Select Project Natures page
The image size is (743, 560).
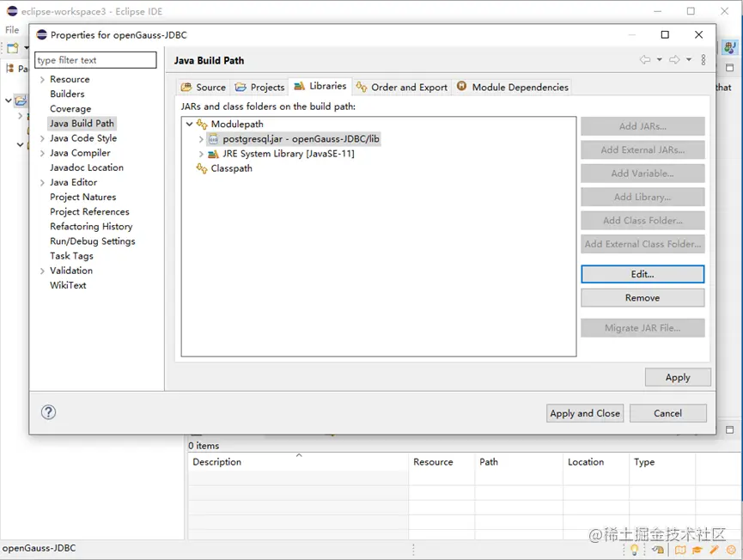(83, 197)
